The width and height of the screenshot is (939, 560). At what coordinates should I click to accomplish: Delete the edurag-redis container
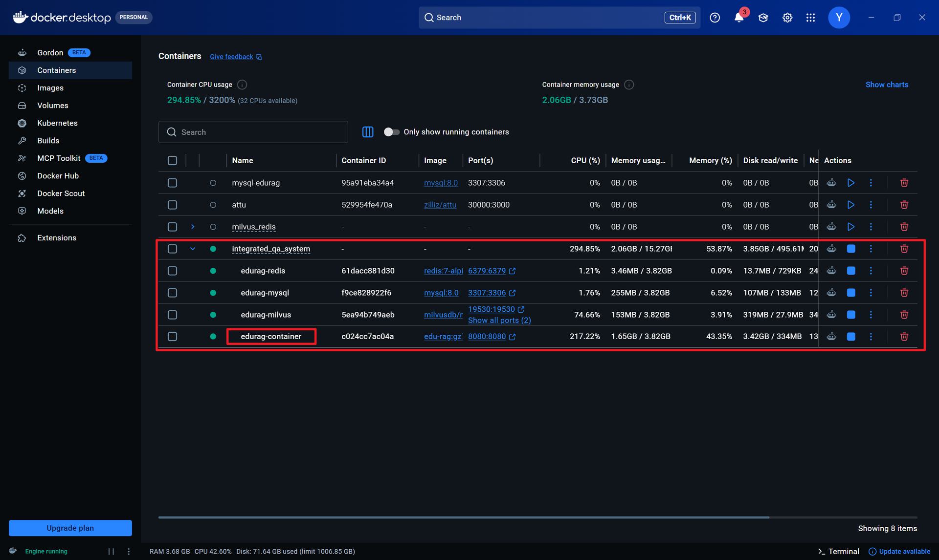tap(904, 271)
